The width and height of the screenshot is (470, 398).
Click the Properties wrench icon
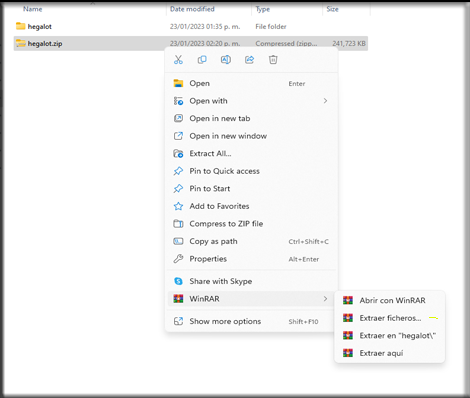(x=178, y=259)
